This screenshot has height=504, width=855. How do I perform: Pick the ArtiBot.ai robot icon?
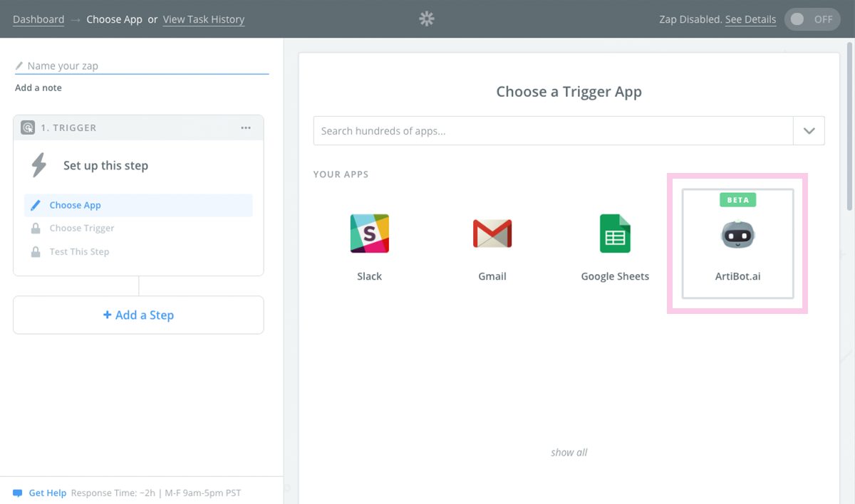[737, 234]
